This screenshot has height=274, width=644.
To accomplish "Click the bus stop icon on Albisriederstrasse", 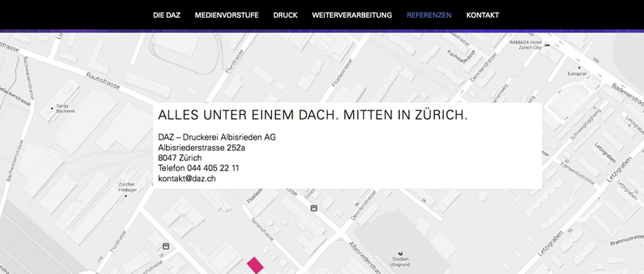I will pos(314,208).
